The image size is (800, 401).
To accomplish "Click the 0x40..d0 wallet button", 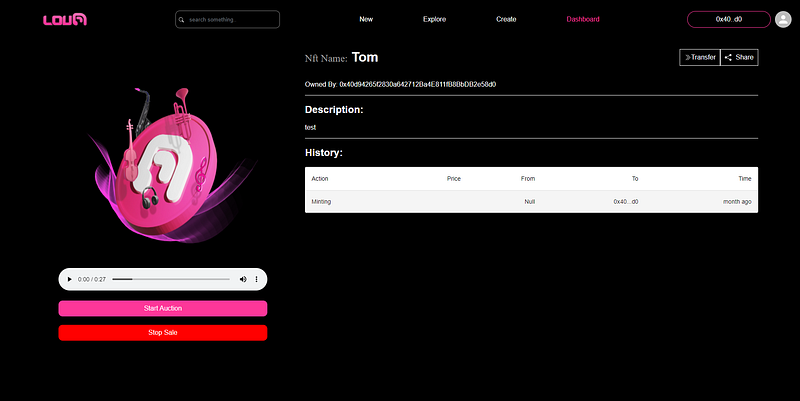I will [x=729, y=19].
